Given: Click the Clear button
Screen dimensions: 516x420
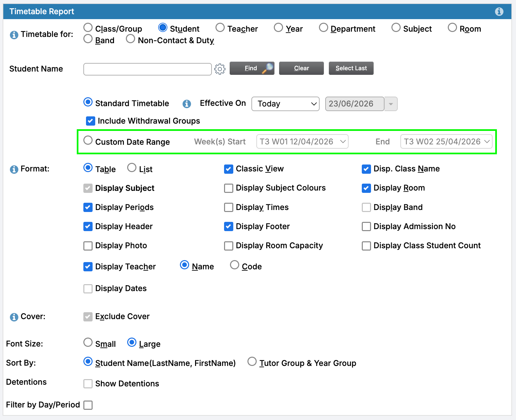Looking at the screenshot, I should pos(301,68).
